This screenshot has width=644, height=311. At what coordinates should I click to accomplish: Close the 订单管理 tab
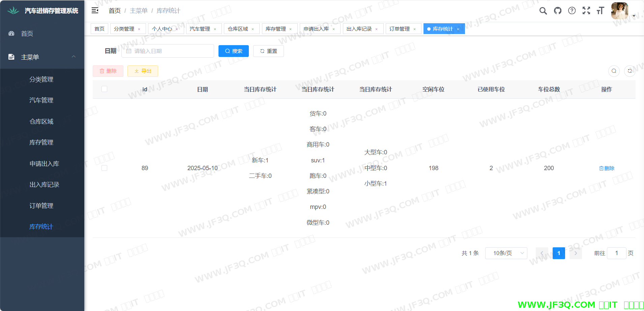(414, 29)
